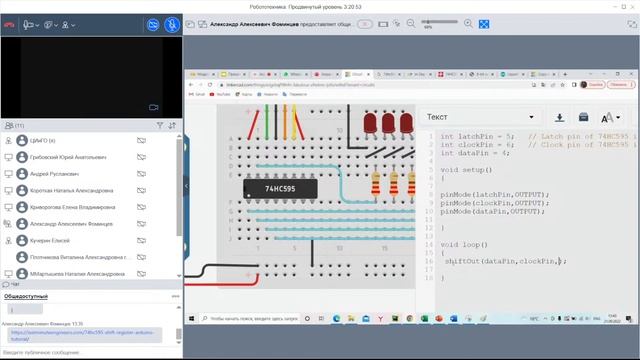Open participant status options arrow in call toolbar
Image resolution: width=640 pixels, height=360 pixels.
[73, 25]
